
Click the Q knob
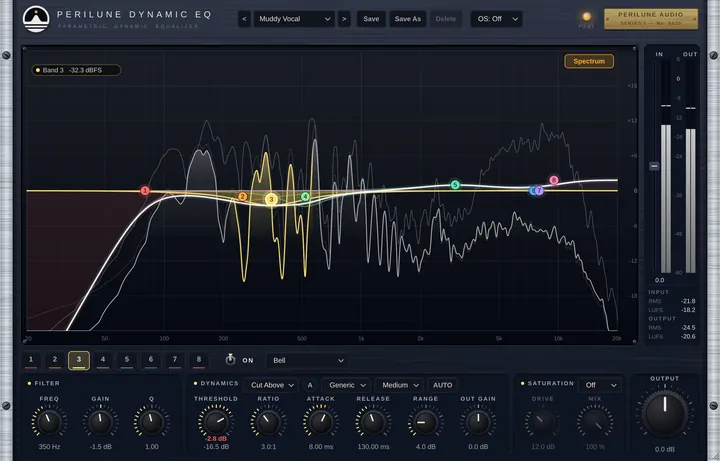click(152, 423)
